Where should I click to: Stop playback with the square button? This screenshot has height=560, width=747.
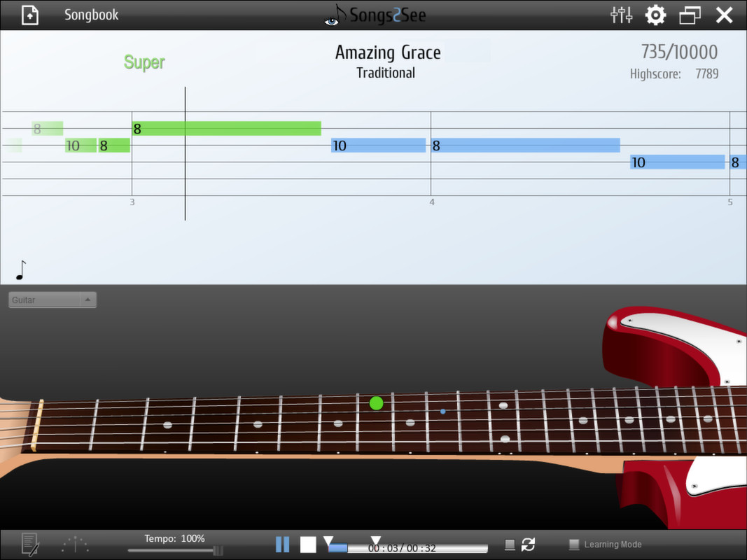(x=308, y=544)
